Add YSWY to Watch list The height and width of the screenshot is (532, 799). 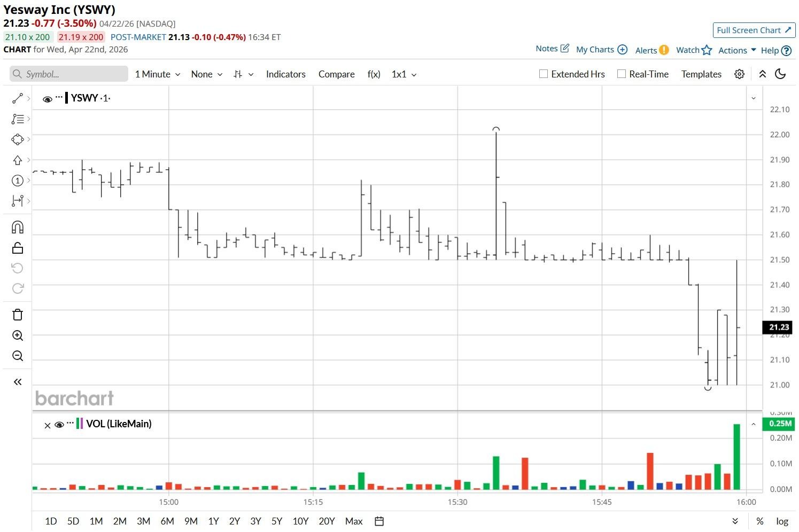(694, 50)
